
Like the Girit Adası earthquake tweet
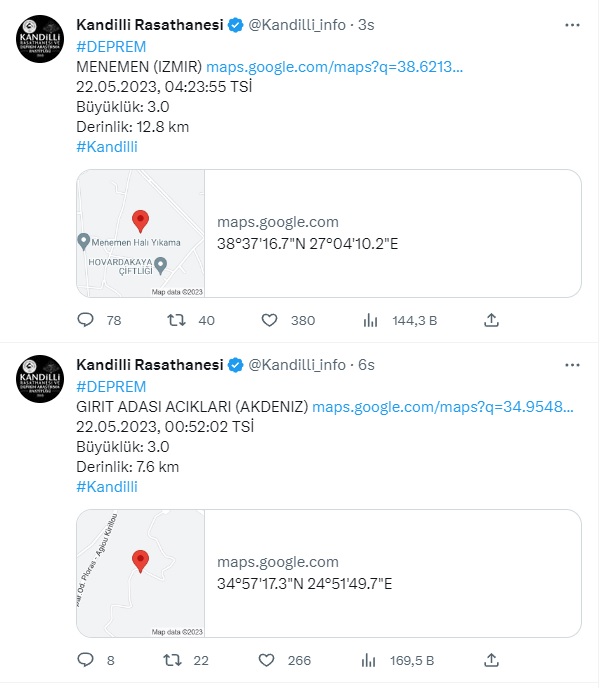pos(269,660)
